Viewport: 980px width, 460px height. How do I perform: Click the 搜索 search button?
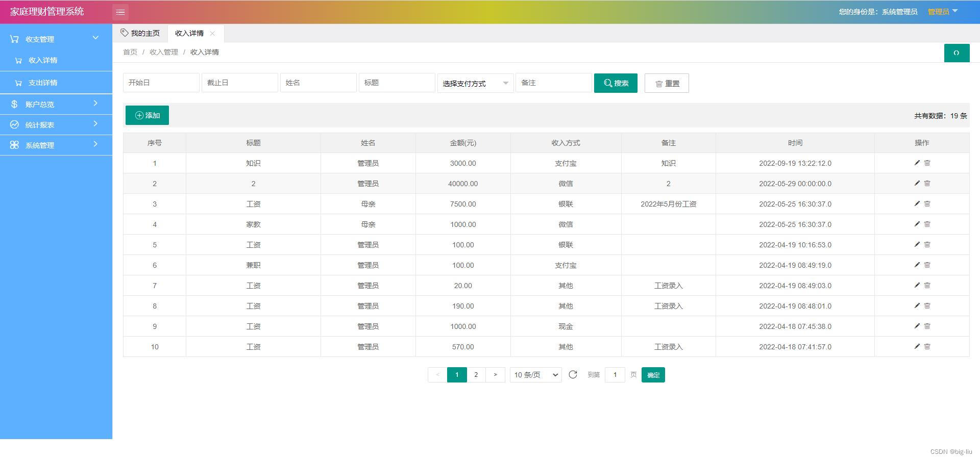(616, 83)
